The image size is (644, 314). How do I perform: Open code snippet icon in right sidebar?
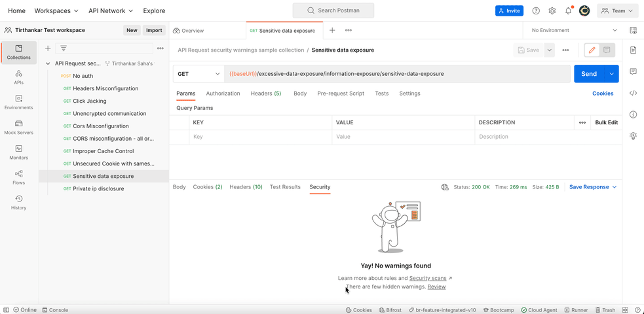[x=633, y=93]
